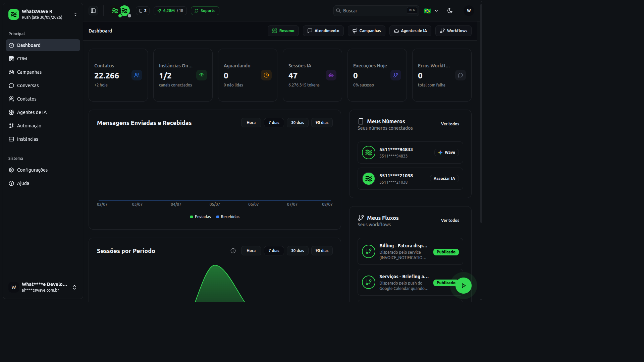Click the Serviços Briefing workflow icon
Viewport: 644px width, 362px height.
tap(369, 282)
